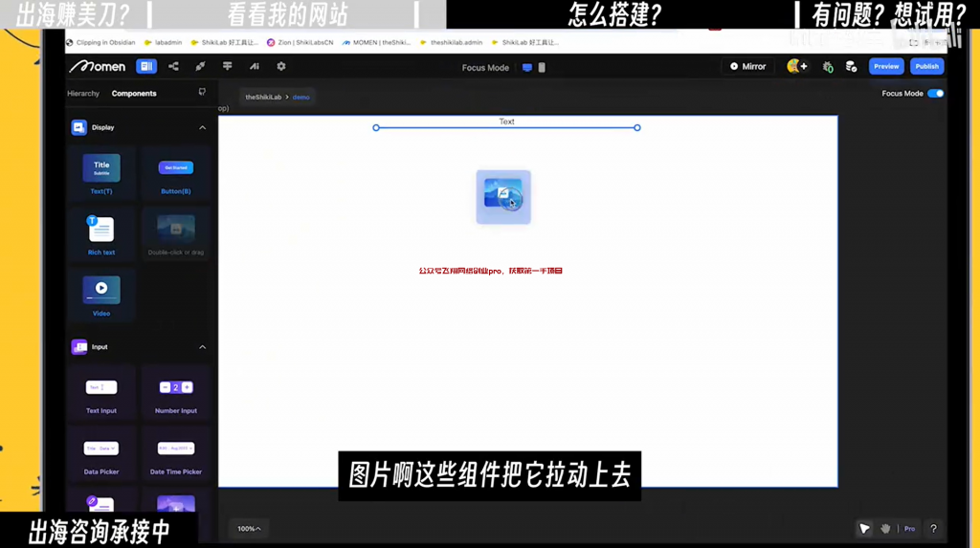
Task: Select the Video component
Action: (101, 296)
